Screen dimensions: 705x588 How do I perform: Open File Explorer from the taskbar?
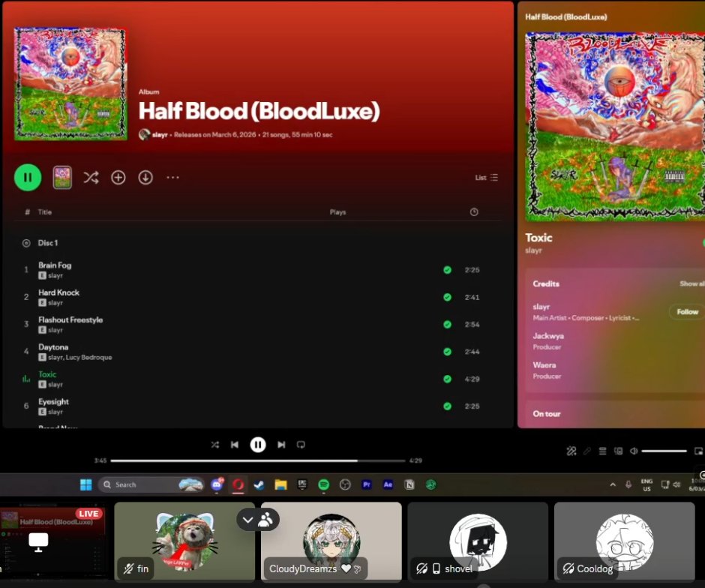coord(280,484)
